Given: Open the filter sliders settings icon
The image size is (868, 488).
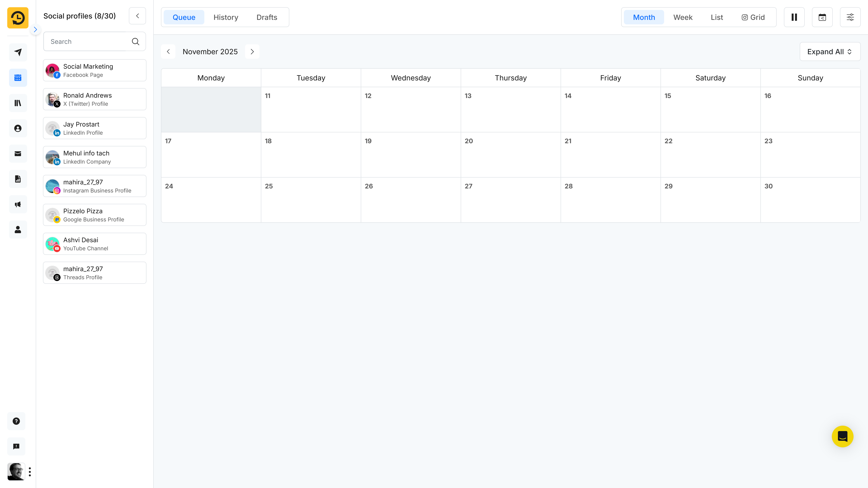Looking at the screenshot, I should 850,17.
